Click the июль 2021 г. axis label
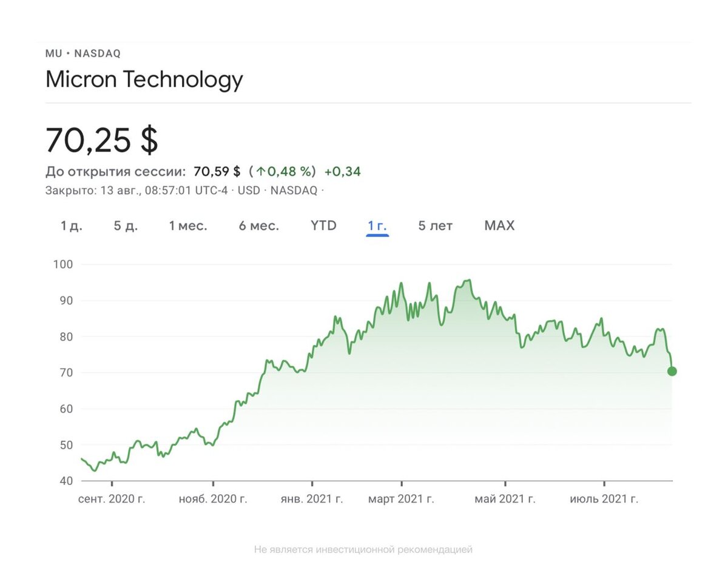Screen dimensions: 728x582 [604, 500]
